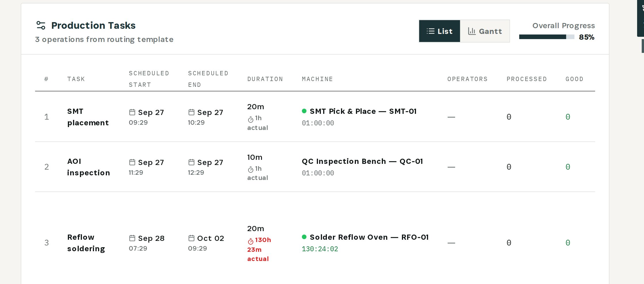
Task: Click calendar icon beside Oct 02 end date
Action: pyautogui.click(x=191, y=238)
